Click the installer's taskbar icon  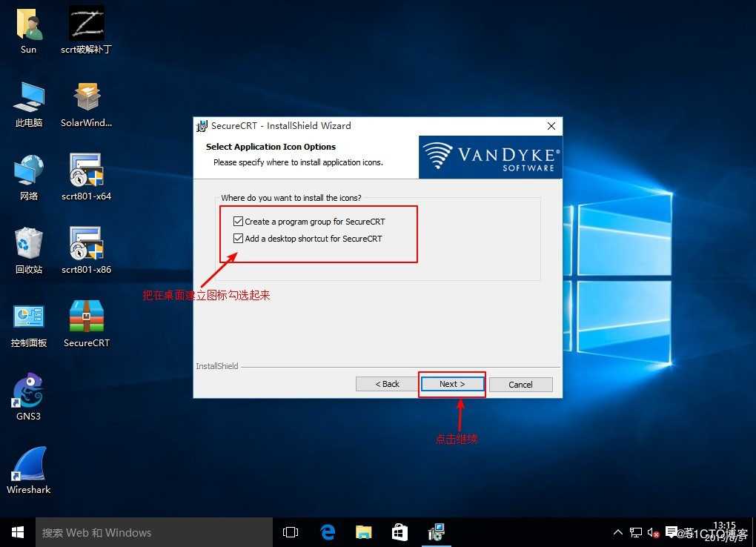pos(437,532)
